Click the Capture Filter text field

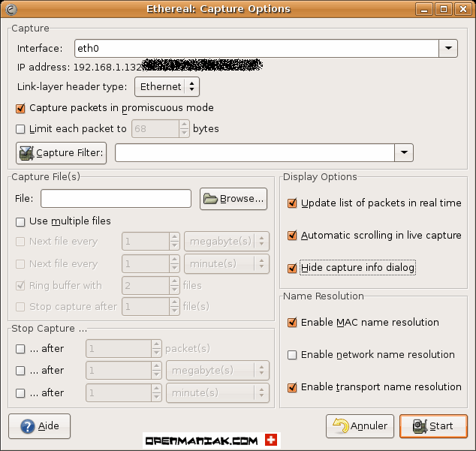(255, 152)
